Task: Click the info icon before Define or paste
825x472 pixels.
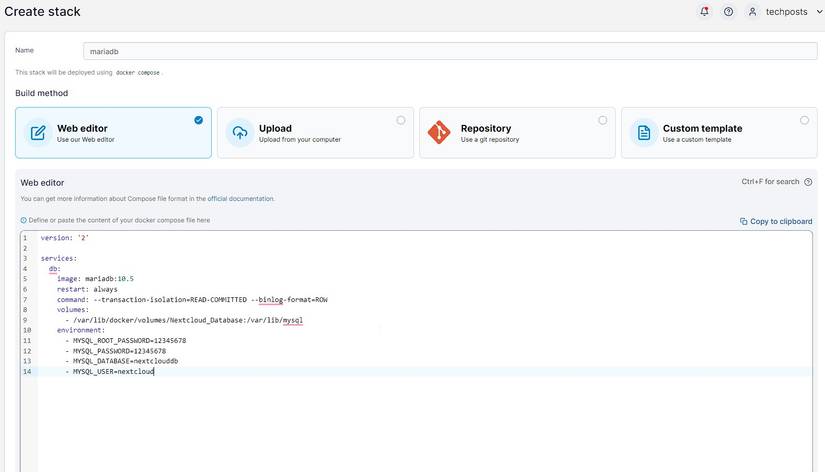Action: [x=23, y=220]
